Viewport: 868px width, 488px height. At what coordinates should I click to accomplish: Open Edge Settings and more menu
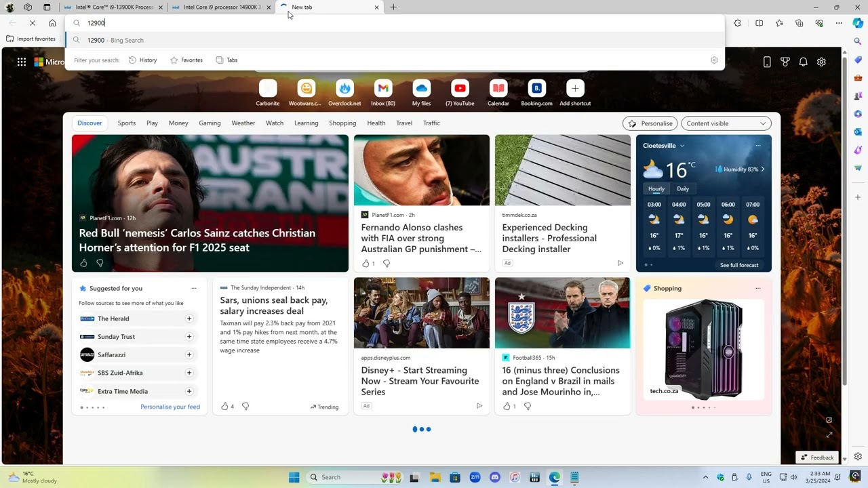839,23
